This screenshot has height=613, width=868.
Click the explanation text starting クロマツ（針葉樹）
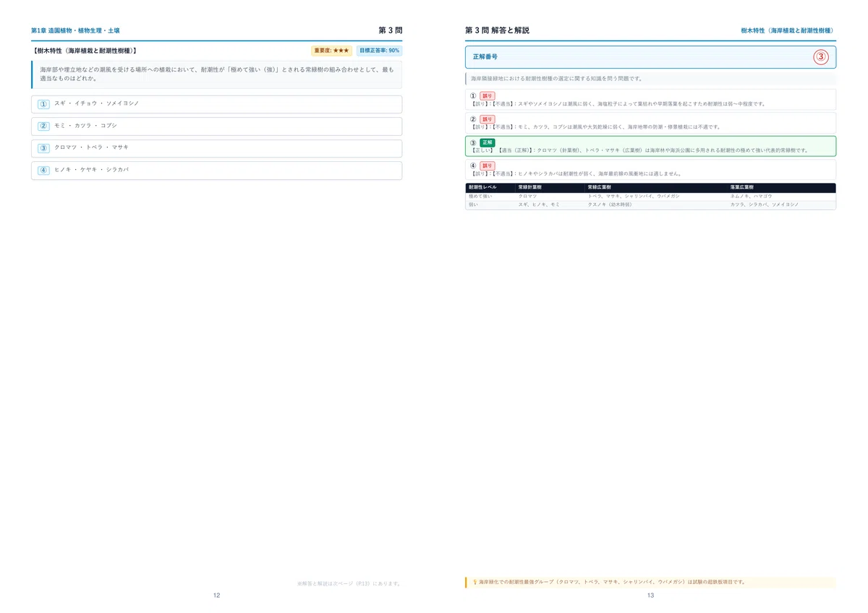coord(639,150)
